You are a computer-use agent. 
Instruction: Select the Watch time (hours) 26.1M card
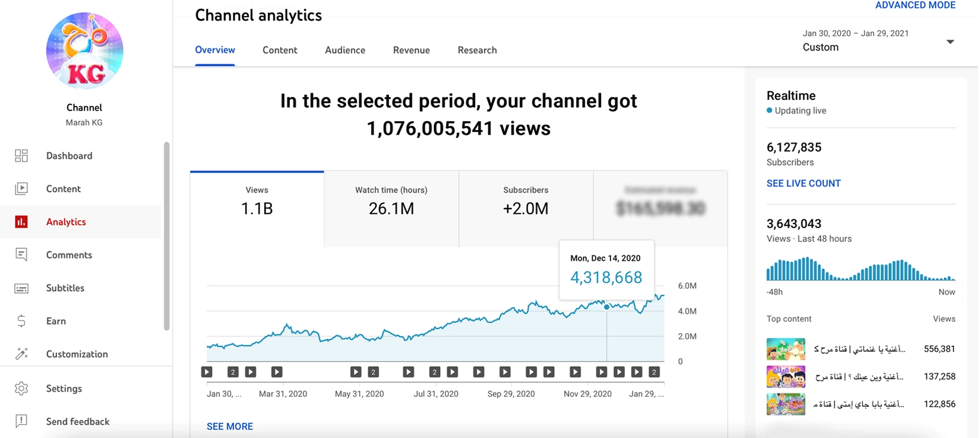[x=391, y=209]
